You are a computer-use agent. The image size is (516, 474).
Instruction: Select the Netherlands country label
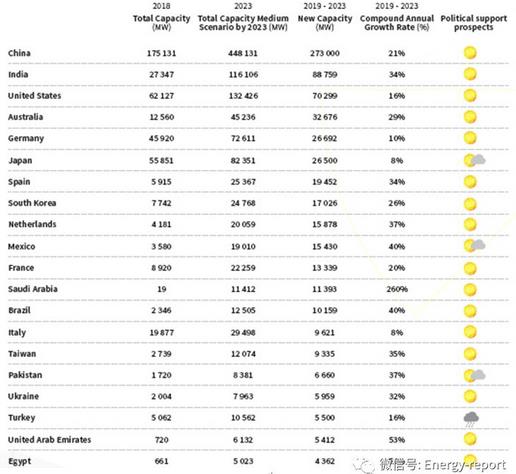32,224
